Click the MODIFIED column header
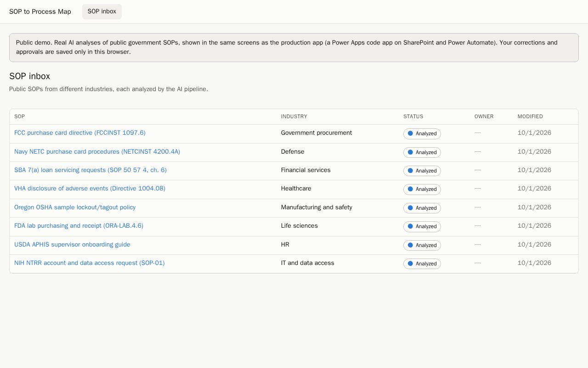This screenshot has height=368, width=588. [x=530, y=117]
